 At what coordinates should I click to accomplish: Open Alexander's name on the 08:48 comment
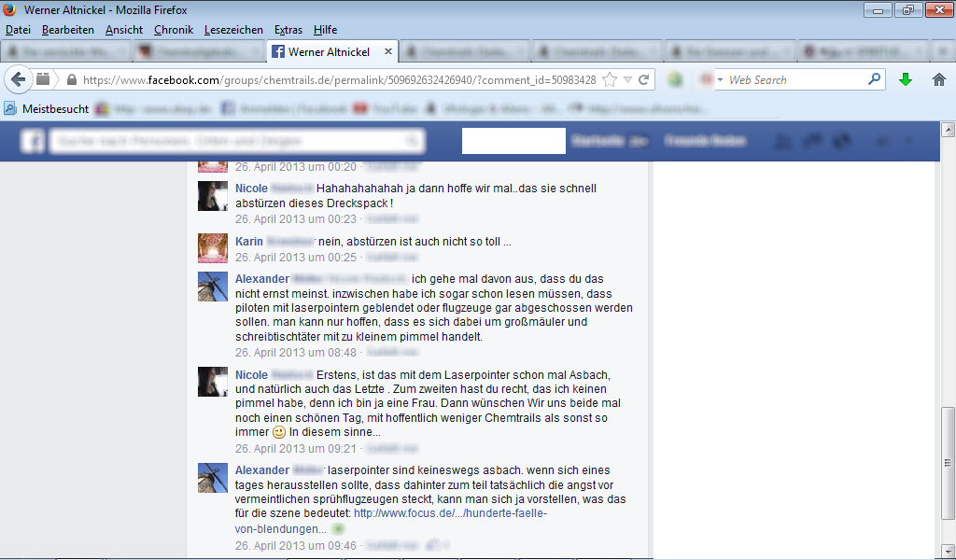click(262, 279)
